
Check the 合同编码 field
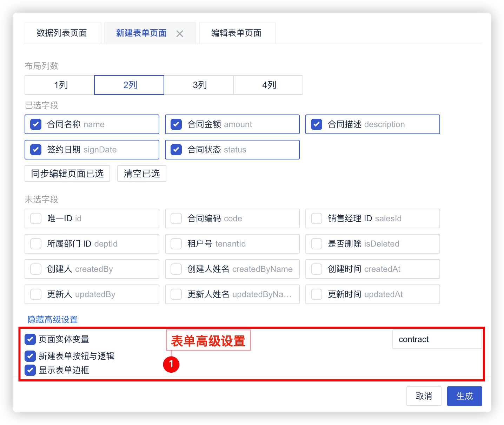pos(176,218)
